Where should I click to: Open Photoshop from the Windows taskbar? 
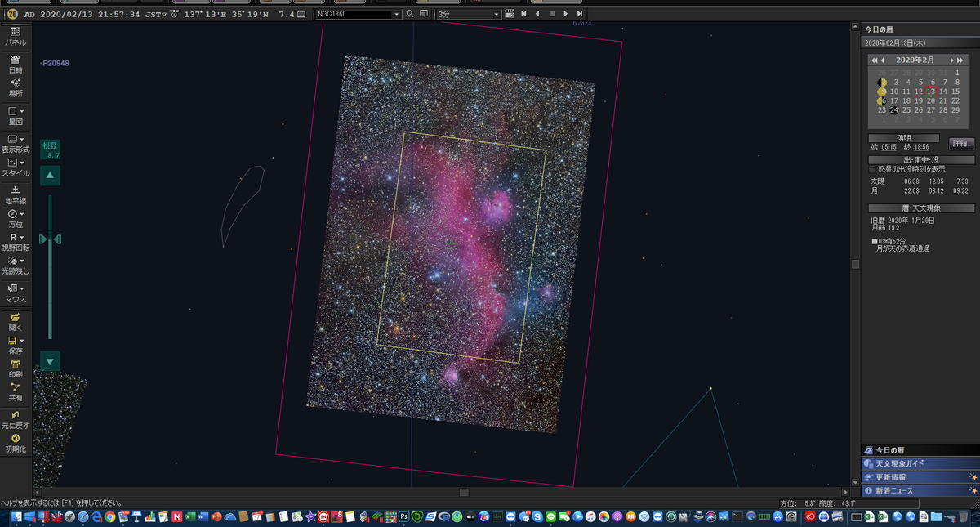click(x=403, y=517)
